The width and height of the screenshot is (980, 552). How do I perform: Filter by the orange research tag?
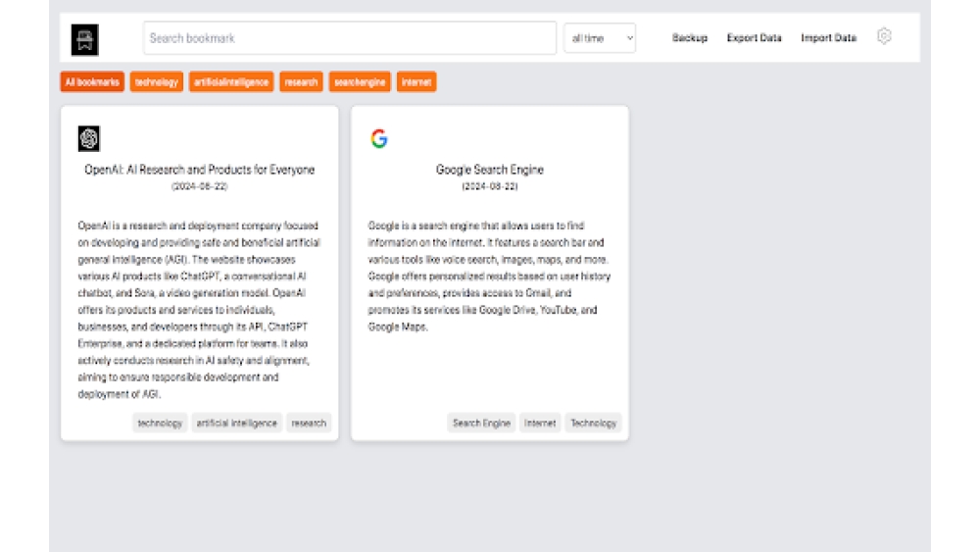coord(301,82)
